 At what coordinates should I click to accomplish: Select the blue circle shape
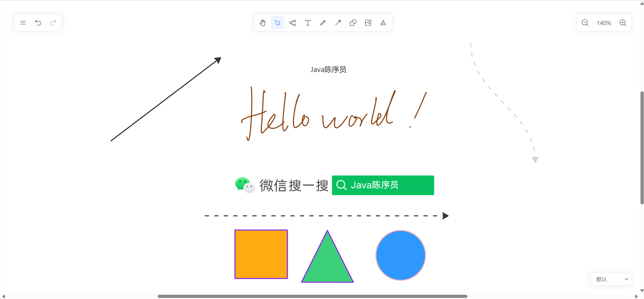pos(400,255)
